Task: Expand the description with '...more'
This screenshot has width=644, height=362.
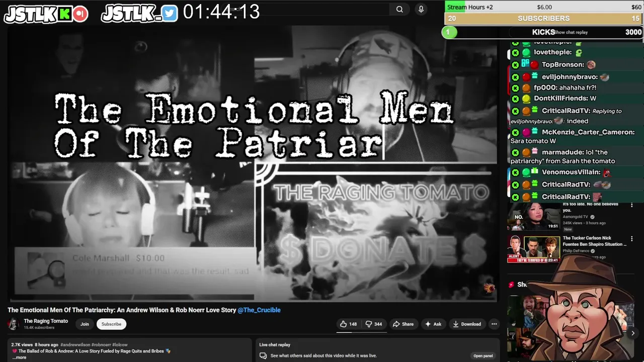Action: tap(19, 357)
